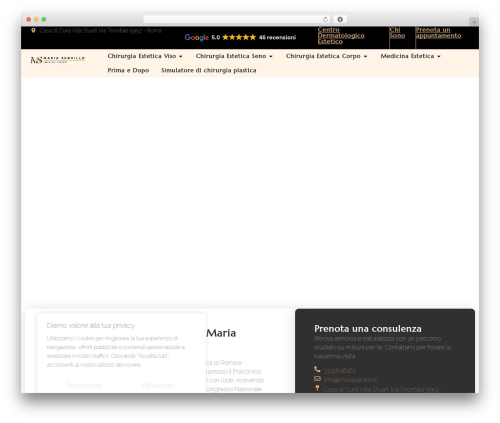Click the browser address bar
This screenshot has height=423, width=500.
237,19
